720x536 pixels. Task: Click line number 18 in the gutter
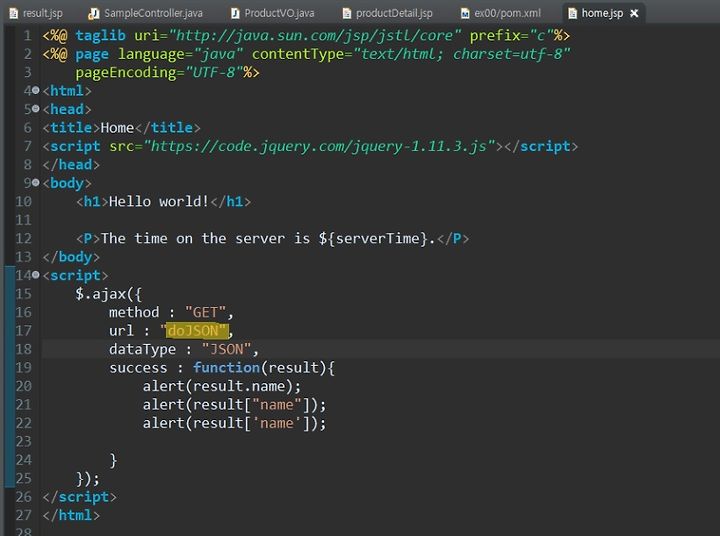(23, 349)
